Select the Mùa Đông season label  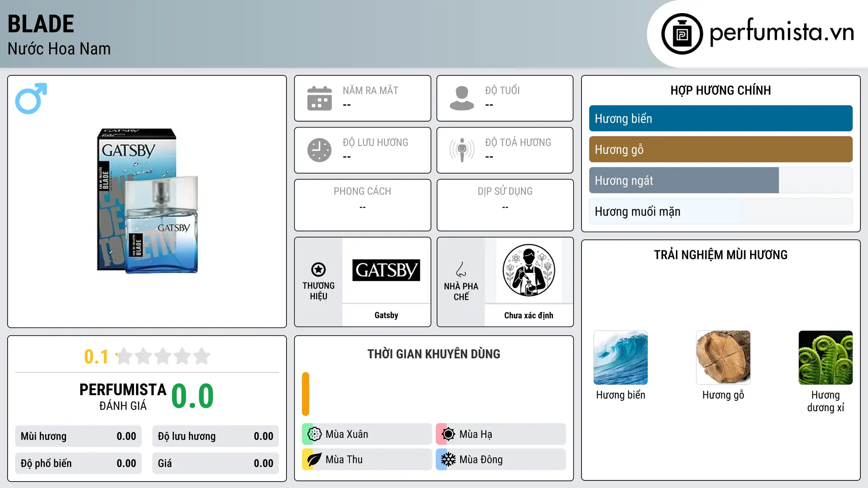tap(481, 460)
